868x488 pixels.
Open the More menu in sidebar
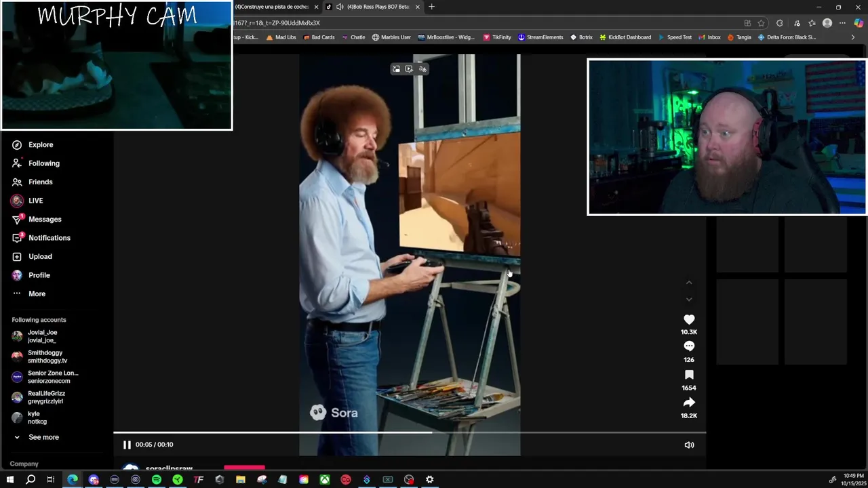pos(28,293)
